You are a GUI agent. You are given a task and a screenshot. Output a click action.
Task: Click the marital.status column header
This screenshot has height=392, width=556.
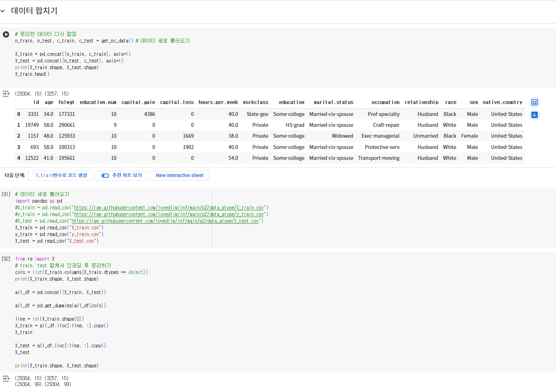pyautogui.click(x=334, y=102)
